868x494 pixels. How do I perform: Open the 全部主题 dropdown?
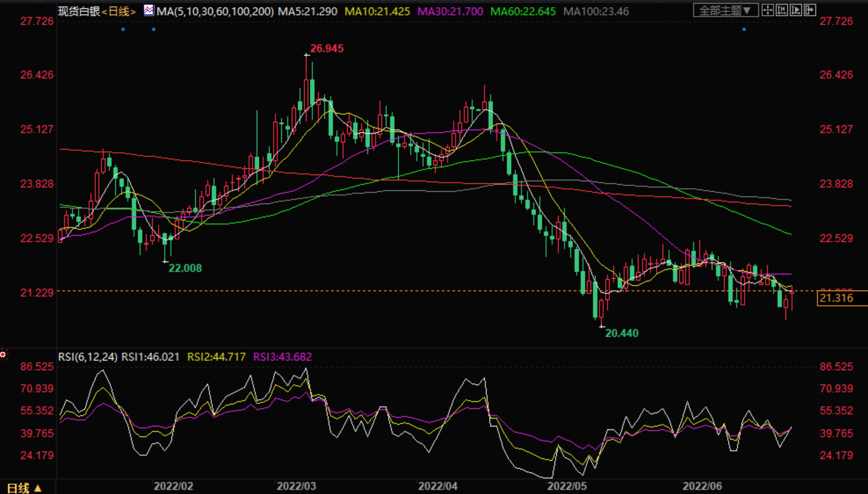click(726, 10)
